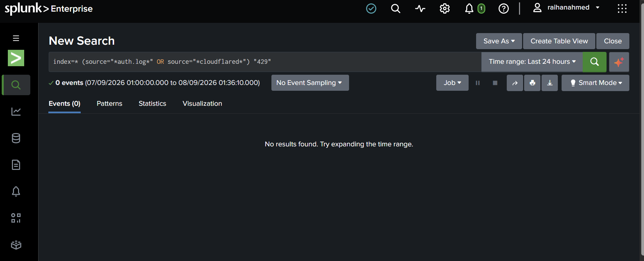Open the hamburger navigation menu
The width and height of the screenshot is (644, 261).
[16, 38]
